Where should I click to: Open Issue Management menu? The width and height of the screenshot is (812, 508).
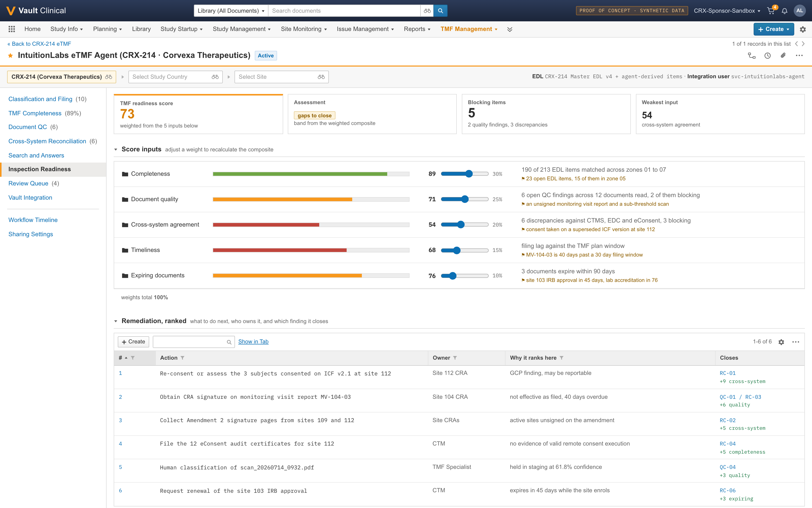[x=365, y=29]
